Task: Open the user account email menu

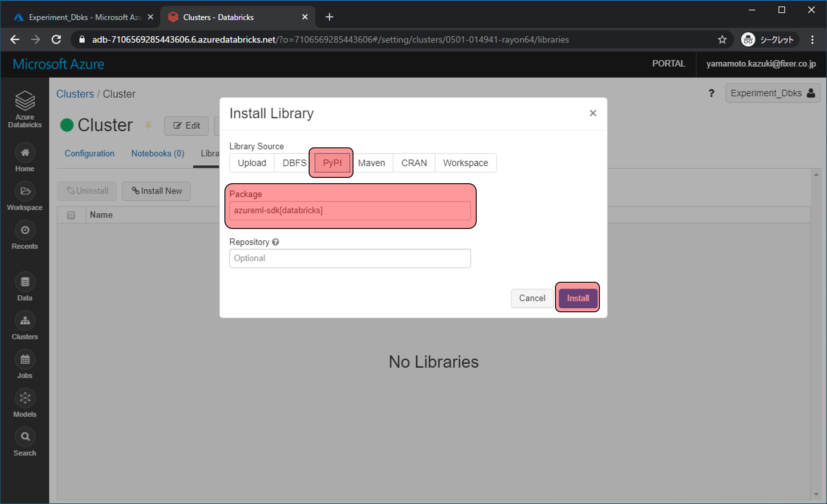Action: [761, 64]
